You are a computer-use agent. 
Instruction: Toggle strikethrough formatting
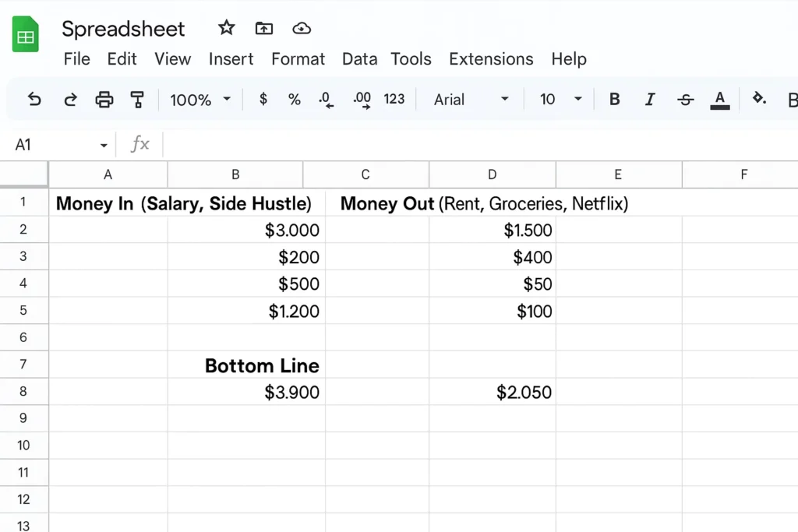pyautogui.click(x=685, y=99)
